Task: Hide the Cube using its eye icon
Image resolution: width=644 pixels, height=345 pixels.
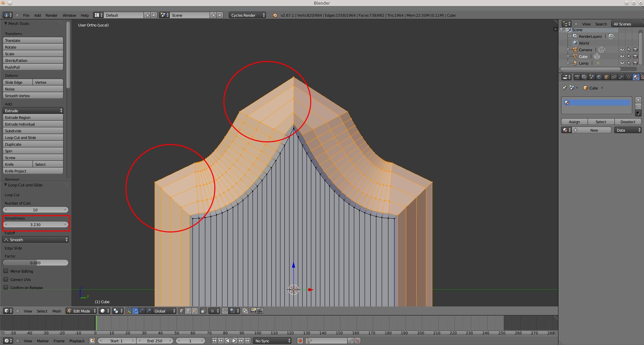Action: 622,56
